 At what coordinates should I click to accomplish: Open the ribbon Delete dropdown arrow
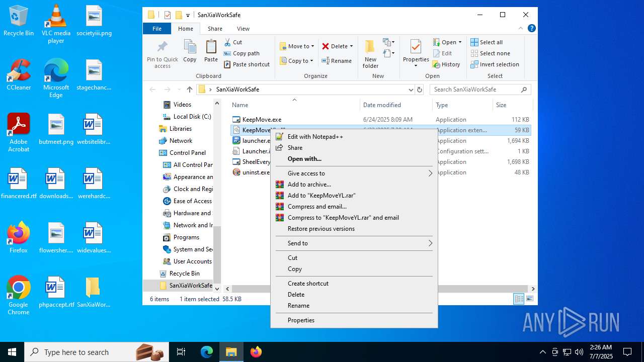click(x=351, y=46)
